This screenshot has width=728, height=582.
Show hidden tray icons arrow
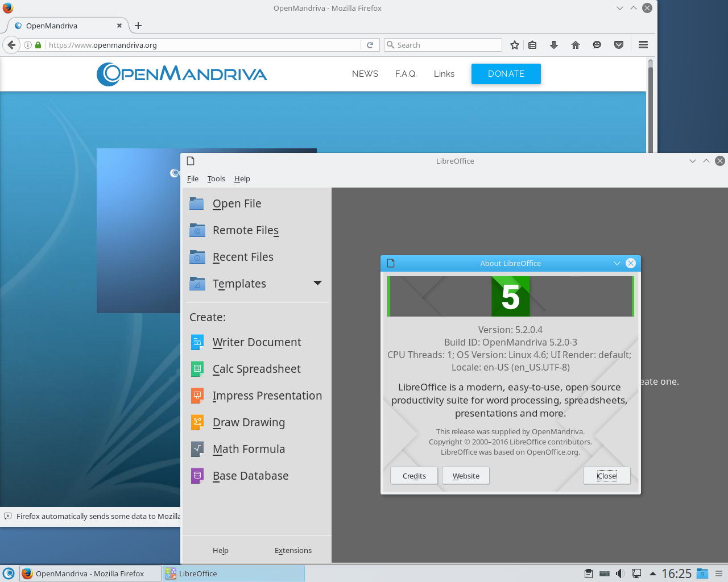click(653, 573)
